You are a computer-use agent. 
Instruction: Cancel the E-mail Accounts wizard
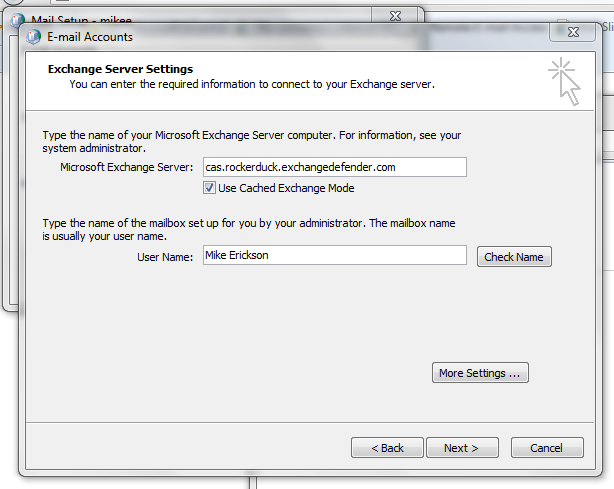pyautogui.click(x=547, y=447)
